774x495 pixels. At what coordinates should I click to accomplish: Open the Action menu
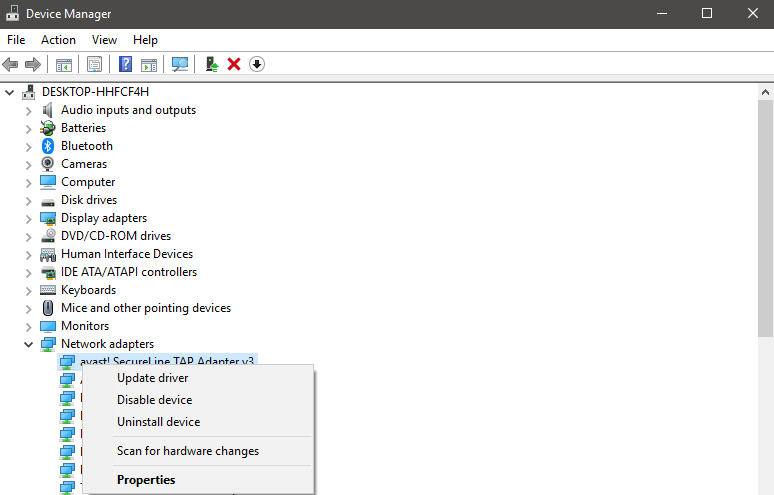point(58,40)
